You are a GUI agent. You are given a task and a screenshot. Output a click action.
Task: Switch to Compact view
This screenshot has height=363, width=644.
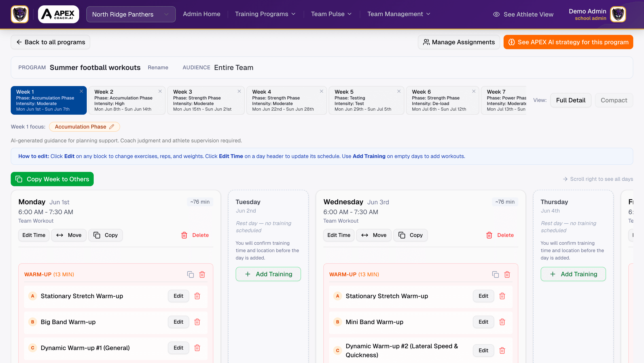coord(614,100)
